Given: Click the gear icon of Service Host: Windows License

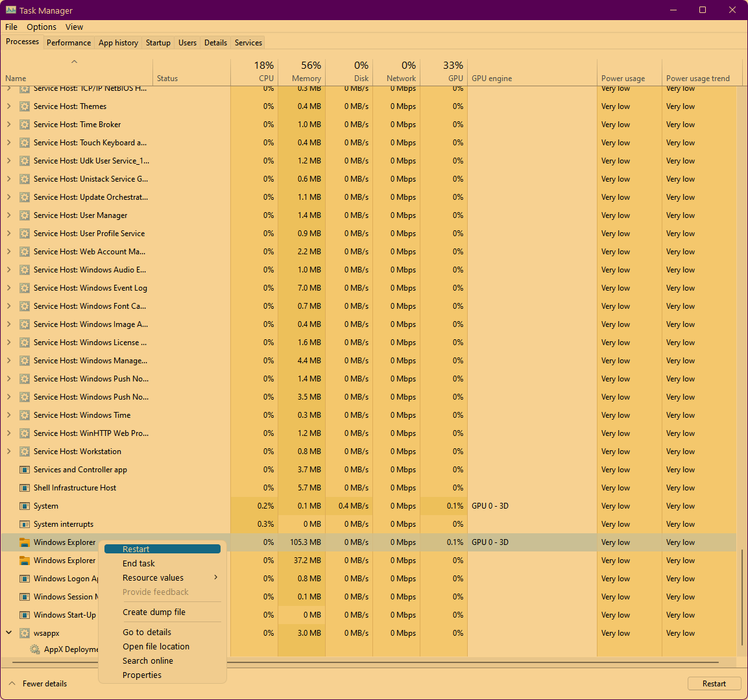Looking at the screenshot, I should pyautogui.click(x=25, y=343).
